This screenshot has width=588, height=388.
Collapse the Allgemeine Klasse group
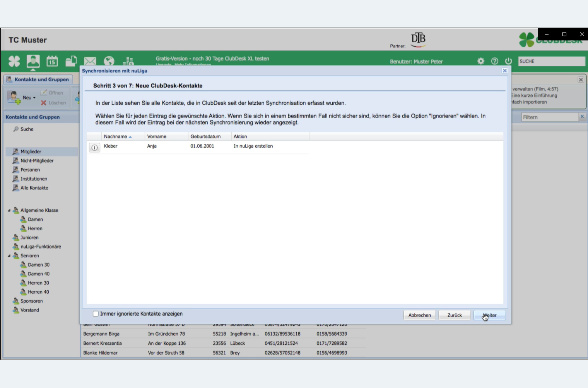[x=9, y=211]
